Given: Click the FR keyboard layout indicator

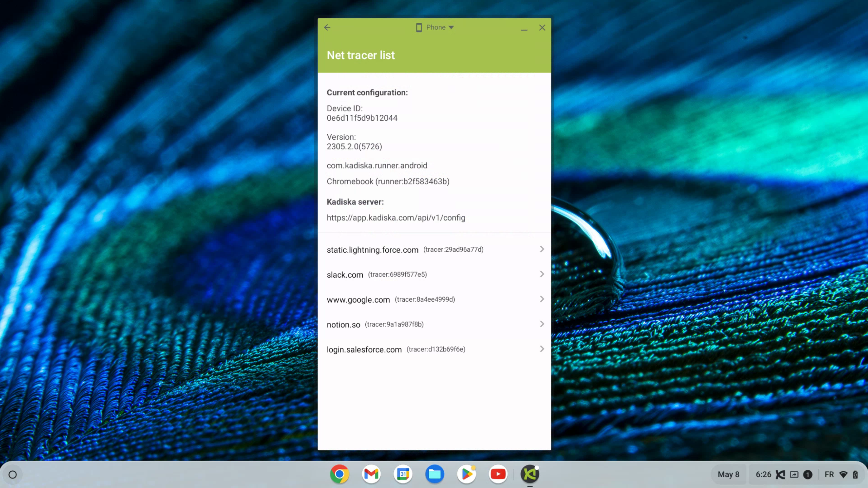Looking at the screenshot, I should pyautogui.click(x=829, y=475).
